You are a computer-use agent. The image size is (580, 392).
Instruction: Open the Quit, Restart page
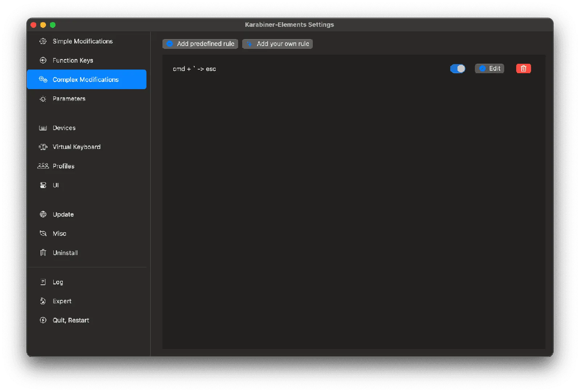[71, 320]
